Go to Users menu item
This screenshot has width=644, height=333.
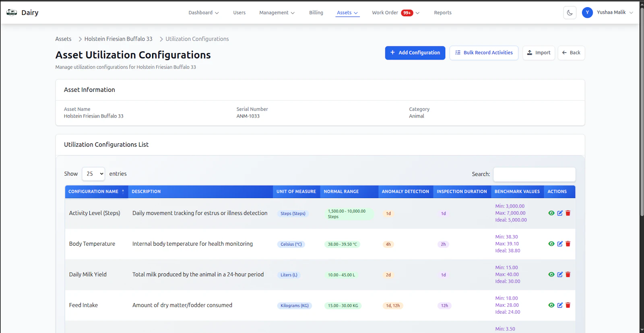tap(239, 12)
